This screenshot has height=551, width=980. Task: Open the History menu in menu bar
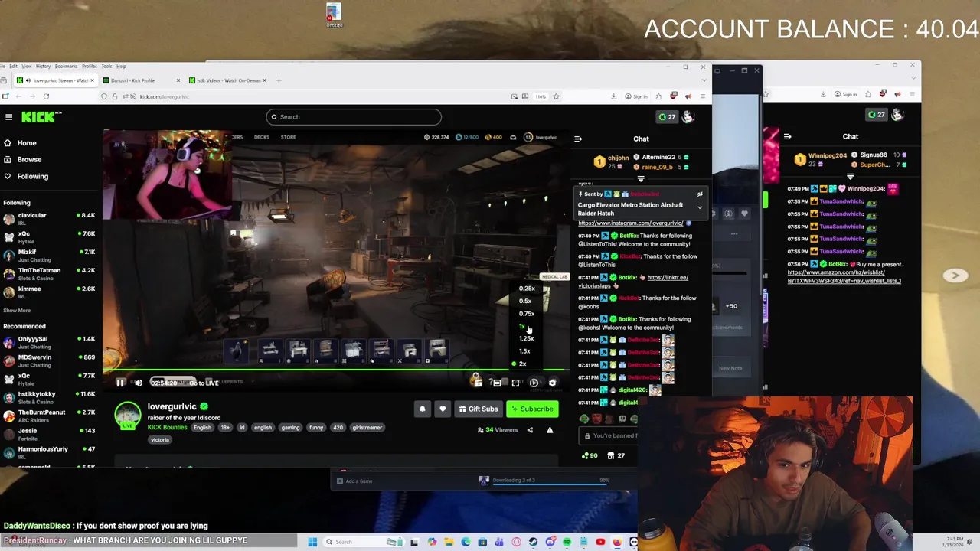click(x=43, y=66)
